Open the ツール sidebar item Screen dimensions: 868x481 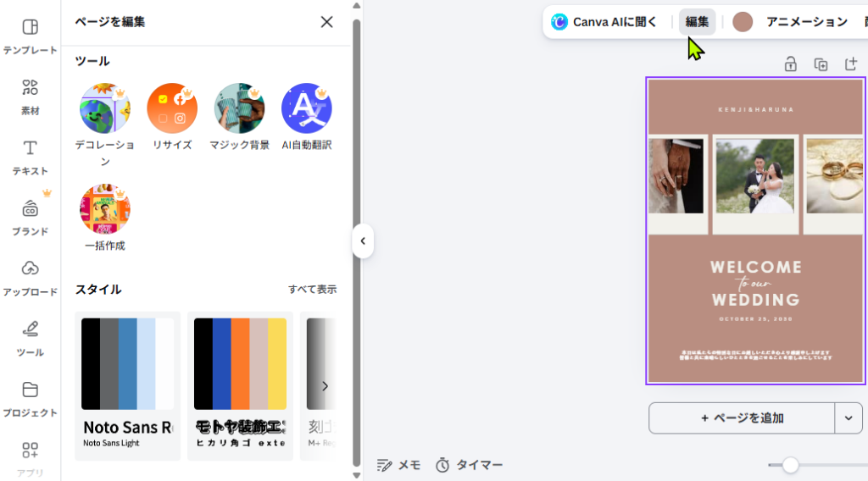point(30,338)
